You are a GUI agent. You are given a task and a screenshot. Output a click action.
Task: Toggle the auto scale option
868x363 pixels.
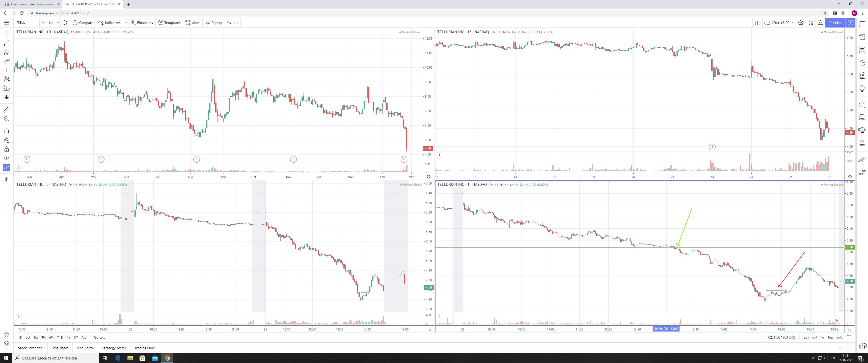click(840, 337)
